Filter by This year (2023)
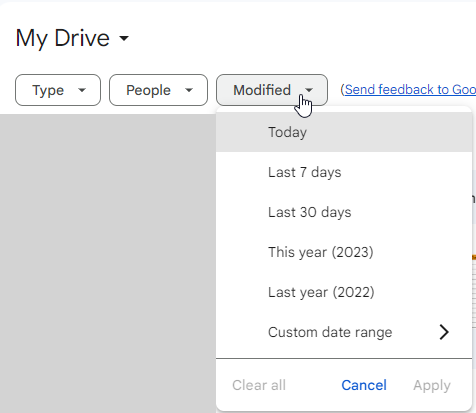476x413 pixels. coord(344,252)
